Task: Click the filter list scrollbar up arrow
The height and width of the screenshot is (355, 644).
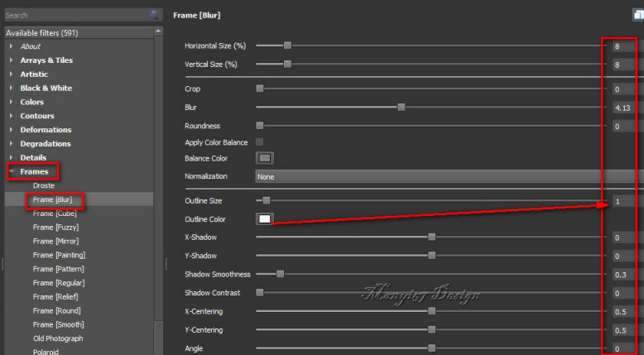Action: (x=158, y=32)
